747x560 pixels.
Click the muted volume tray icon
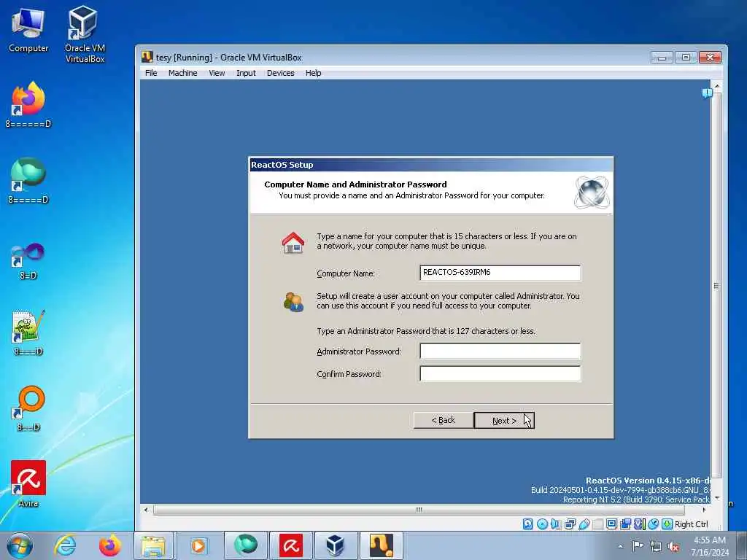tap(673, 546)
